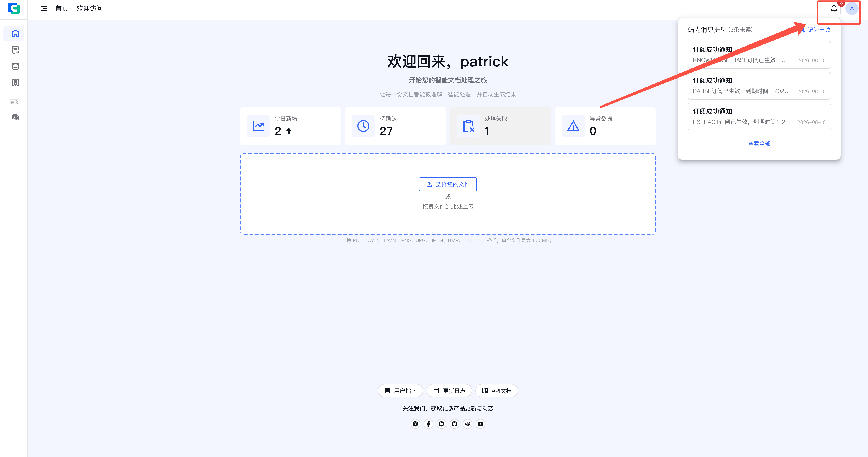
Task: Click the 欢迎回来, patrick heading
Action: (448, 61)
